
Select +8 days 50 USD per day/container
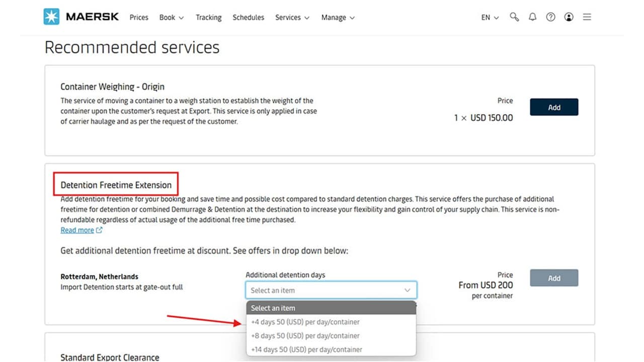[x=305, y=335]
